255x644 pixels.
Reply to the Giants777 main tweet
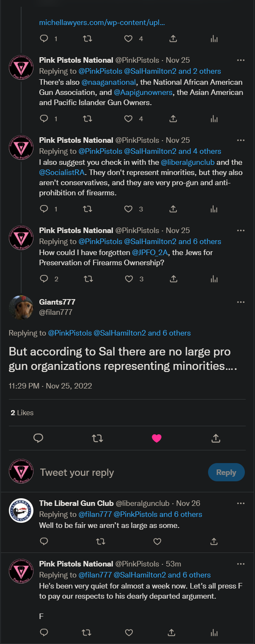tap(38, 439)
